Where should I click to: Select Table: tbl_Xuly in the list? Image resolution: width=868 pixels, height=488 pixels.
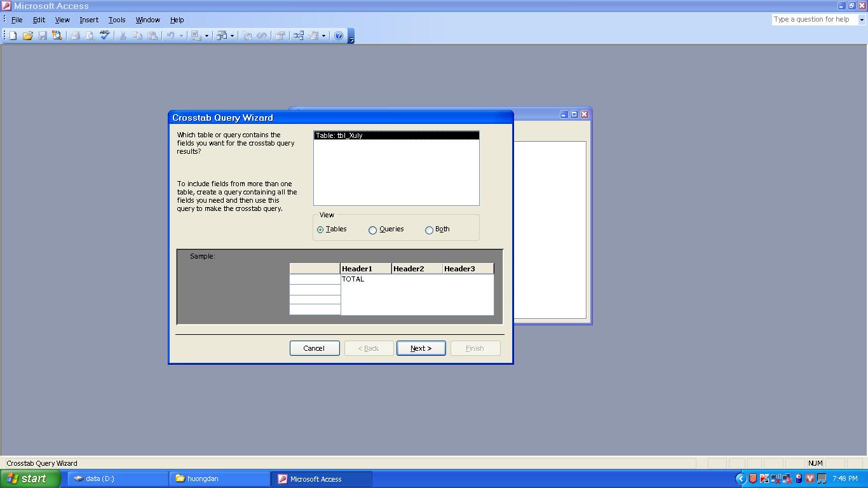pos(396,135)
